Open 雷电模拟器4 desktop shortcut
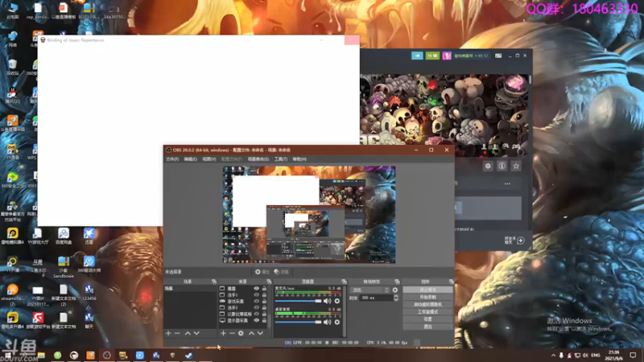This screenshot has height=362, width=644. click(x=12, y=237)
